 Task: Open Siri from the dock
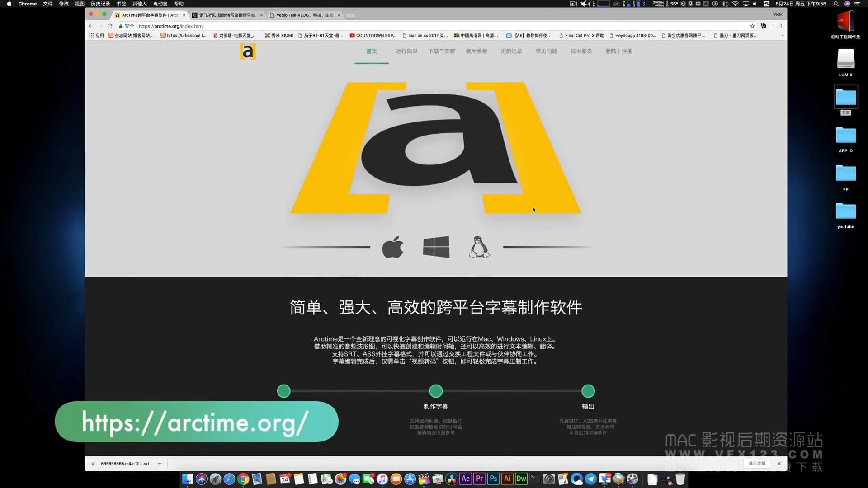202,479
